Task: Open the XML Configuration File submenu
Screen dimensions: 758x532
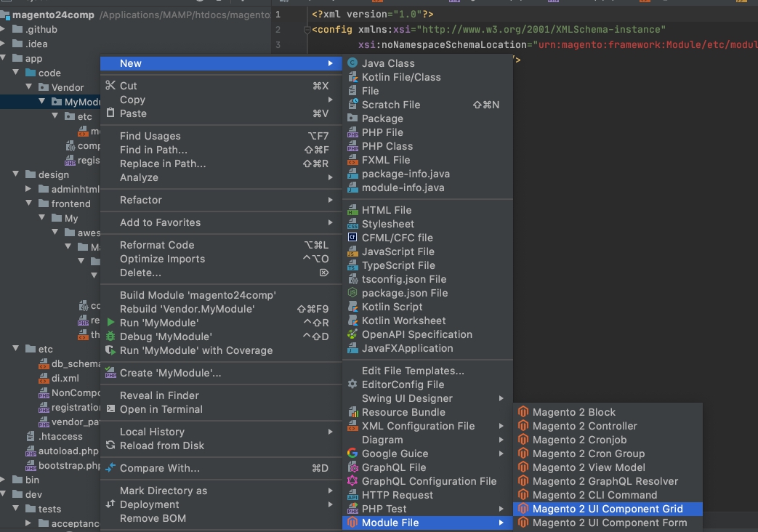Action: (418, 426)
